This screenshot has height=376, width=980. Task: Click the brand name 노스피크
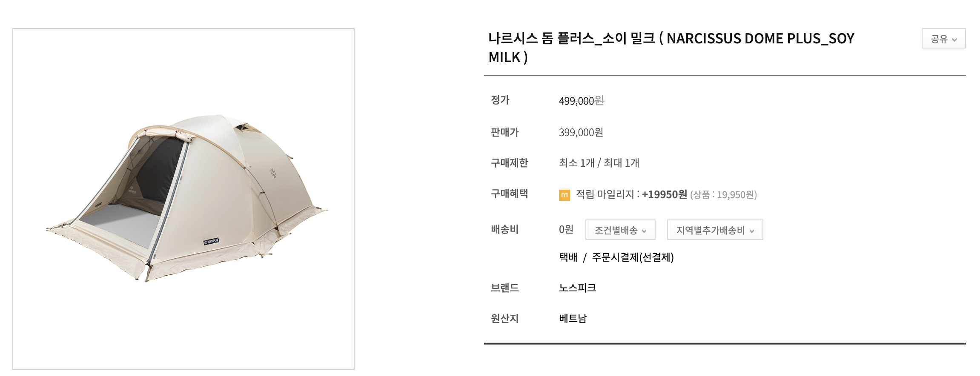[x=578, y=288]
